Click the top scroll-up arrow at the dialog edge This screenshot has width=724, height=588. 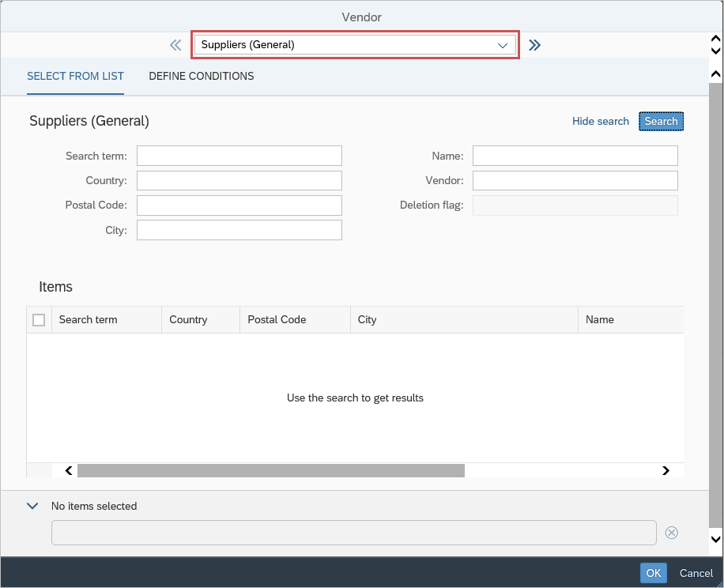click(716, 40)
